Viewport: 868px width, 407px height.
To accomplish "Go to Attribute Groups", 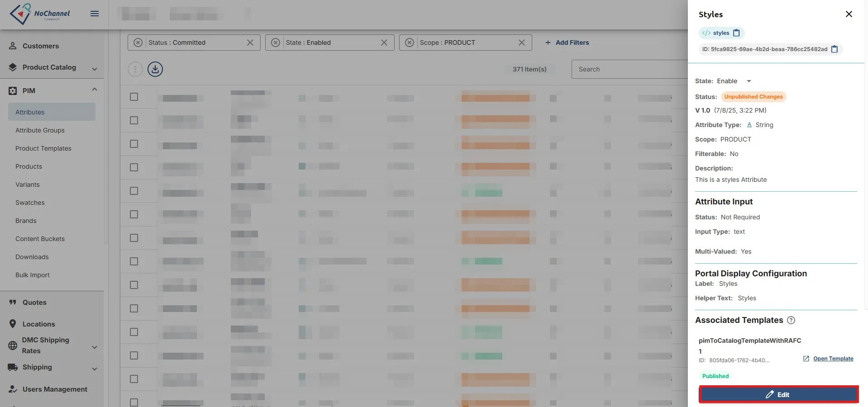I will tap(40, 130).
